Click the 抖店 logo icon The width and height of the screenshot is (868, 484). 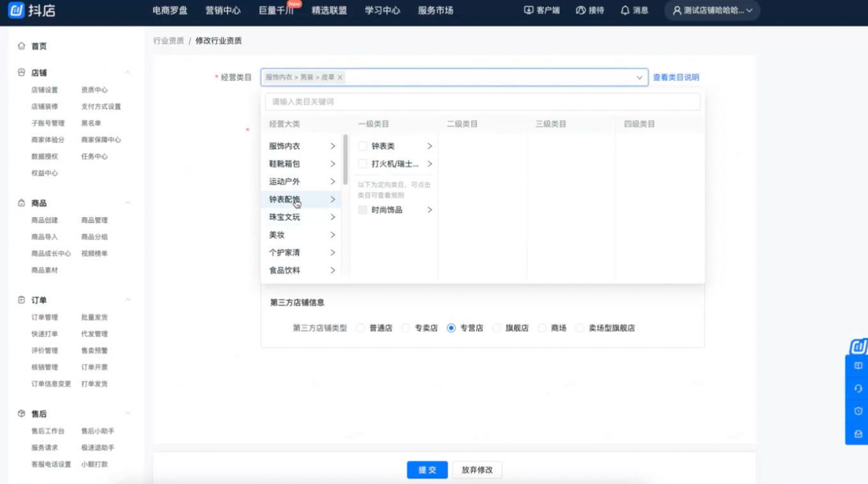coord(16,10)
